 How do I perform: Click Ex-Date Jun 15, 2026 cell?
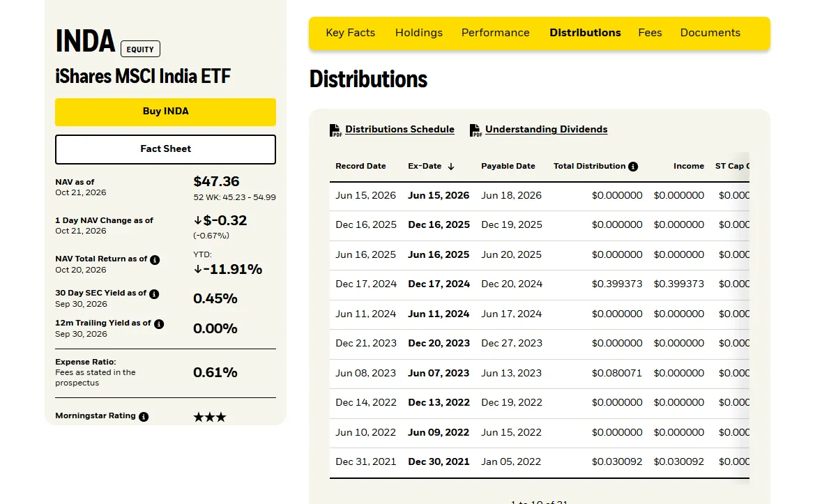pyautogui.click(x=439, y=196)
